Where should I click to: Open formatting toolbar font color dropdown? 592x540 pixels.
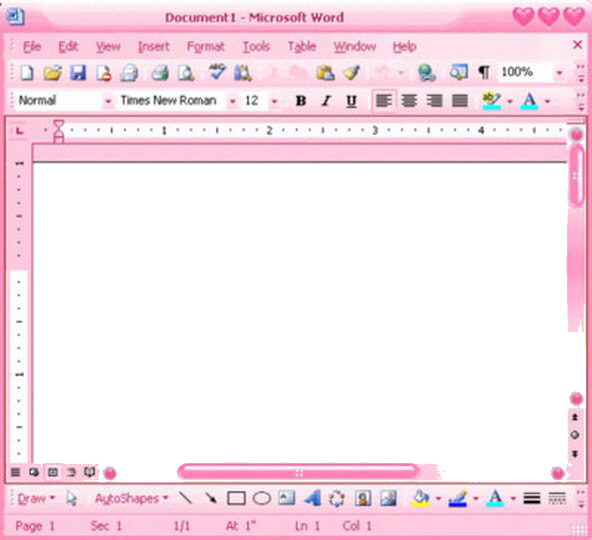[547, 101]
